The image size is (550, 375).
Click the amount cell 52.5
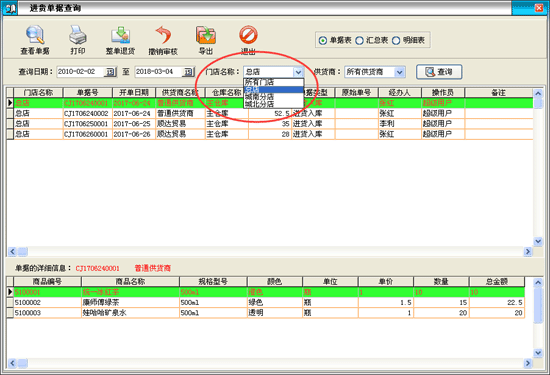(270, 113)
